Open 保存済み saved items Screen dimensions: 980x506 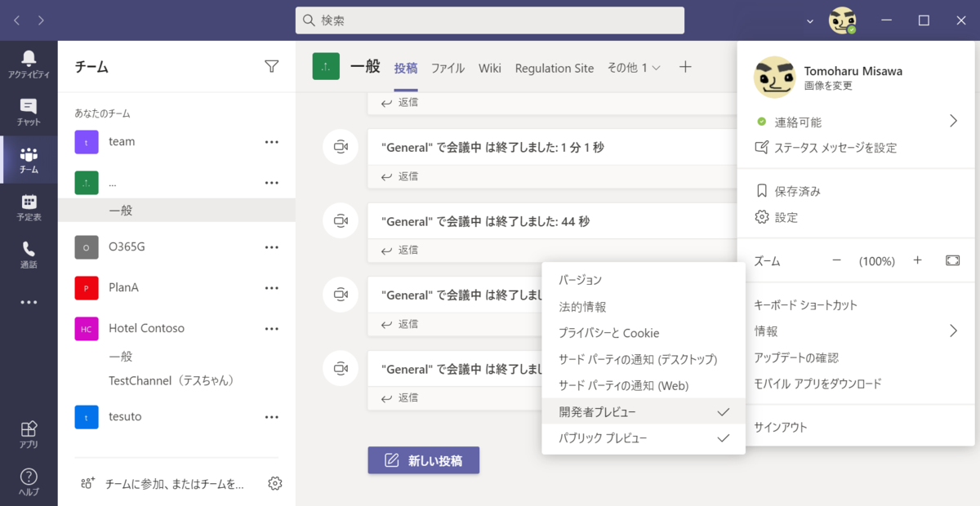(788, 191)
